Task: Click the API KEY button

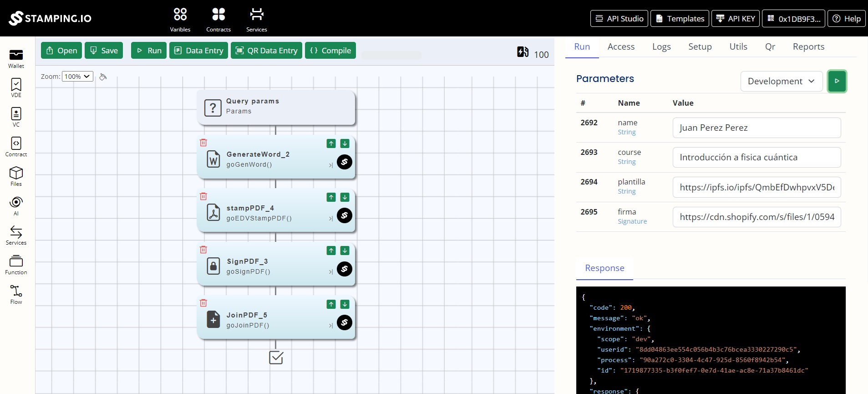Action: coord(736,19)
